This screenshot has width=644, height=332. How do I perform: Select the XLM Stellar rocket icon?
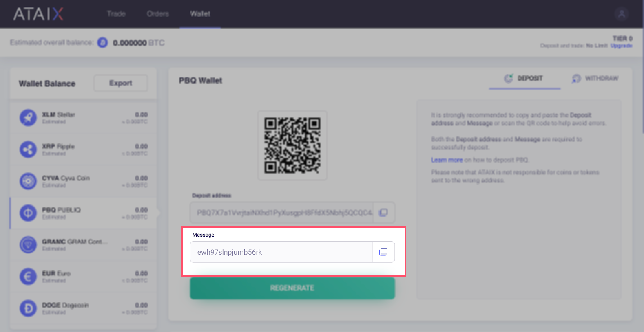tap(28, 118)
